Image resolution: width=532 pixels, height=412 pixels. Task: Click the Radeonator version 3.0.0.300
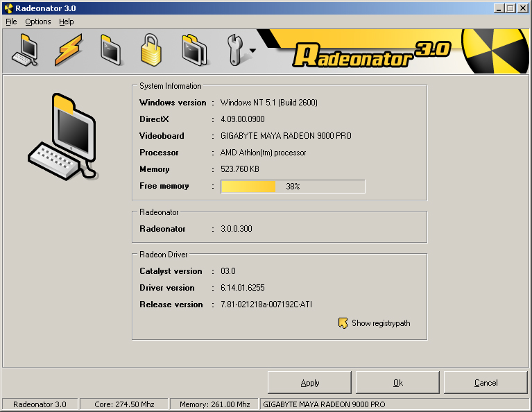point(237,229)
